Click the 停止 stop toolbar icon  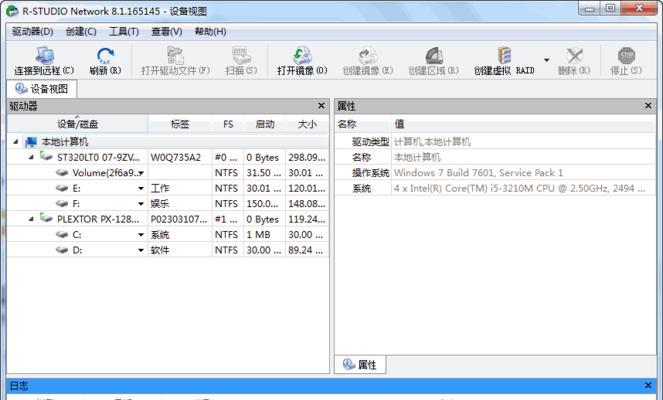click(626, 55)
